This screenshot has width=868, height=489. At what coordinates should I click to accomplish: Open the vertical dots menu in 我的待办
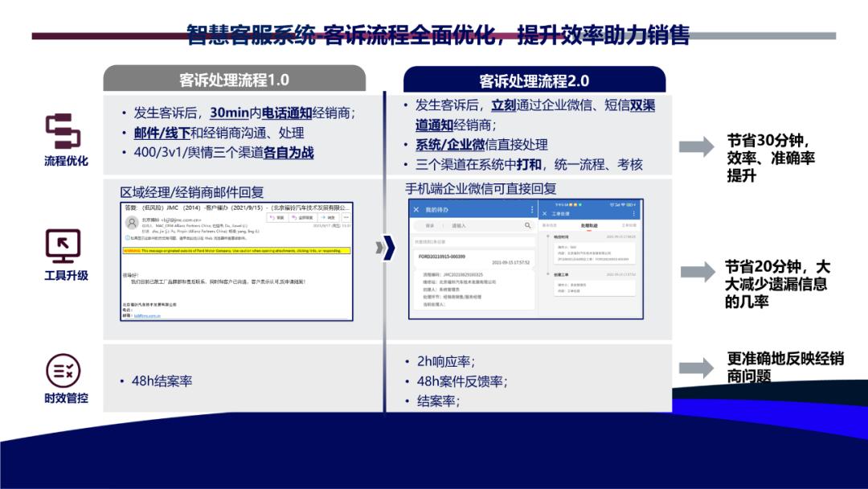[x=531, y=209]
